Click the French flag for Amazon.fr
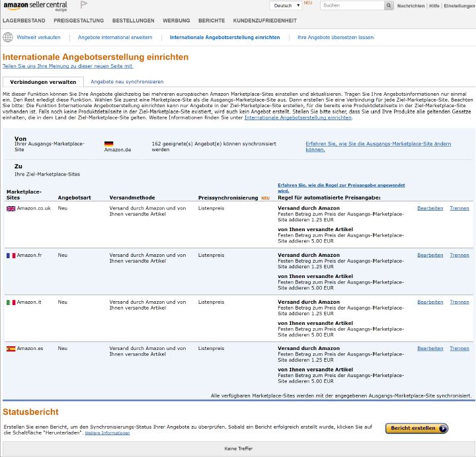476x457 pixels. (x=11, y=256)
